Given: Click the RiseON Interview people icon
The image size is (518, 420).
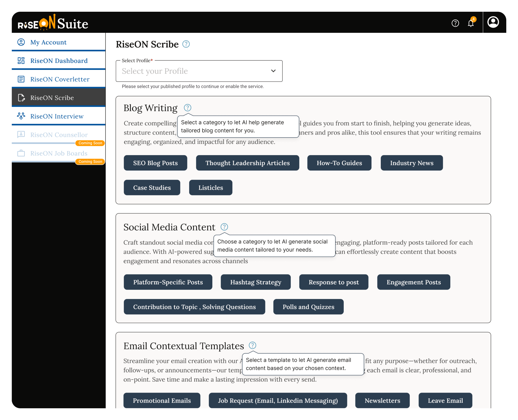Looking at the screenshot, I should tap(21, 116).
